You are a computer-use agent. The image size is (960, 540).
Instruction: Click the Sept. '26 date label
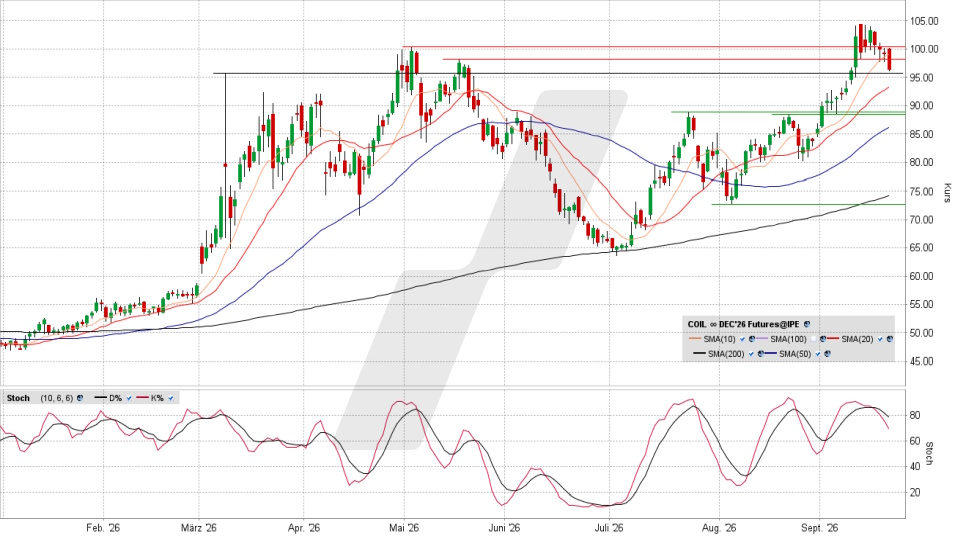click(x=820, y=528)
